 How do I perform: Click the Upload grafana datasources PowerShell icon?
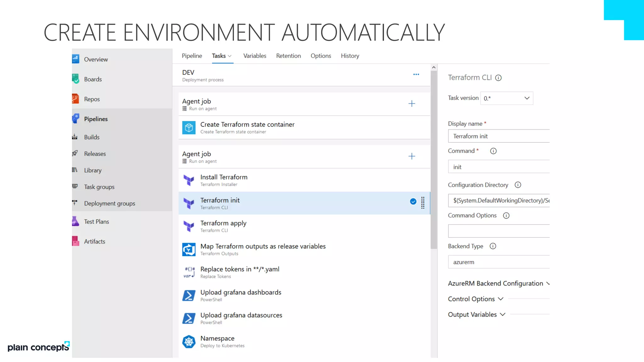point(189,318)
